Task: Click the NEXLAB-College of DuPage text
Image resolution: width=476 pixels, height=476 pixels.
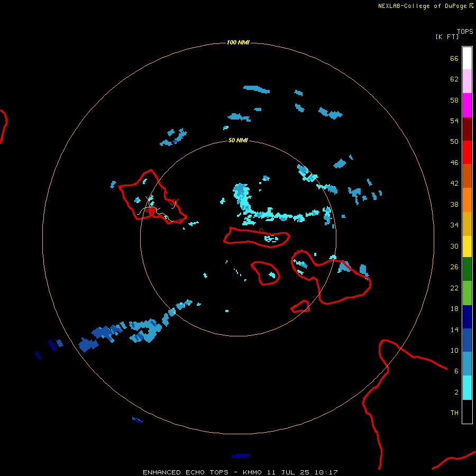Action: pos(422,6)
